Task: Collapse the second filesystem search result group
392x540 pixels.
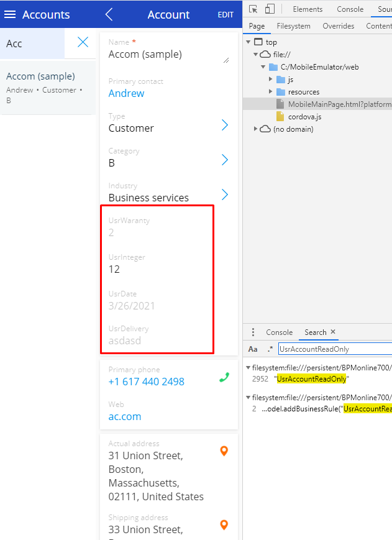Action: [248, 397]
